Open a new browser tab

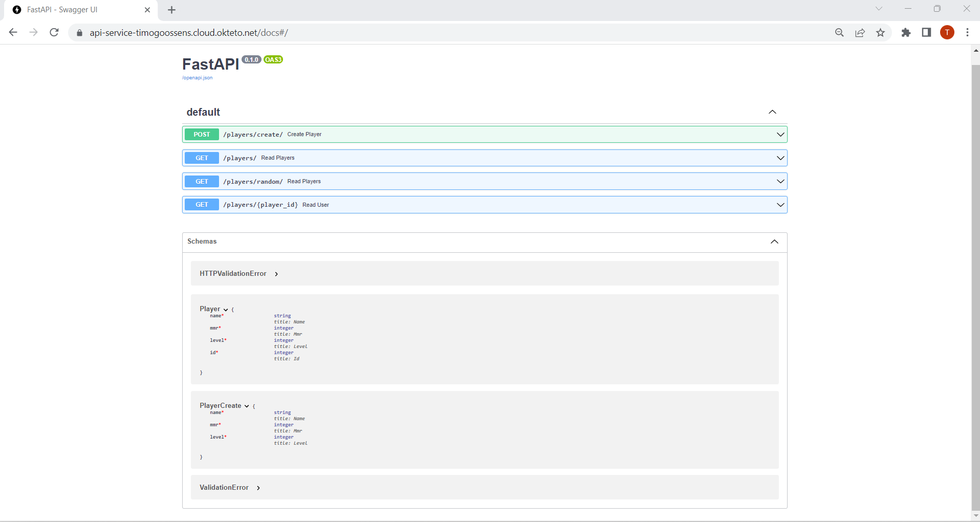(x=171, y=10)
